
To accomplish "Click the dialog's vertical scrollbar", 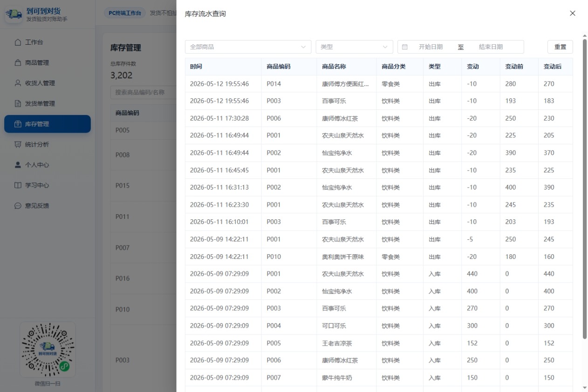I will pyautogui.click(x=585, y=189).
